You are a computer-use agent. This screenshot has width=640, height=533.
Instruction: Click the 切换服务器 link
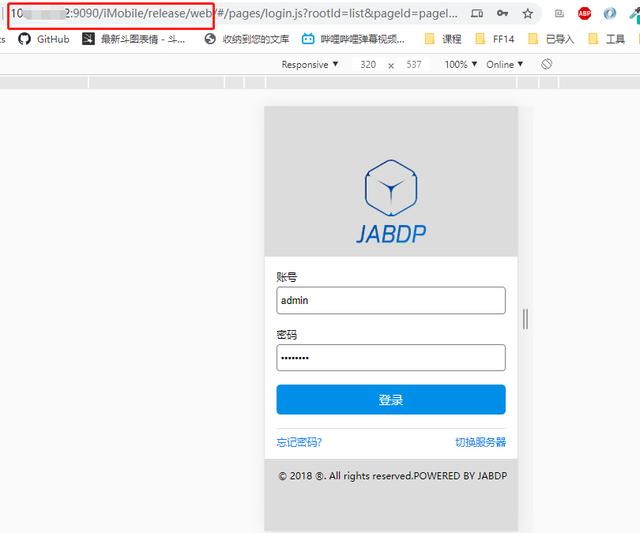[x=480, y=442]
